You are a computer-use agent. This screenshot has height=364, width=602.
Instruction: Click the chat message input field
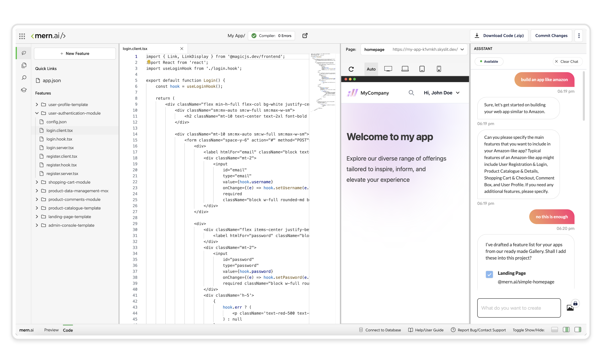coord(519,308)
